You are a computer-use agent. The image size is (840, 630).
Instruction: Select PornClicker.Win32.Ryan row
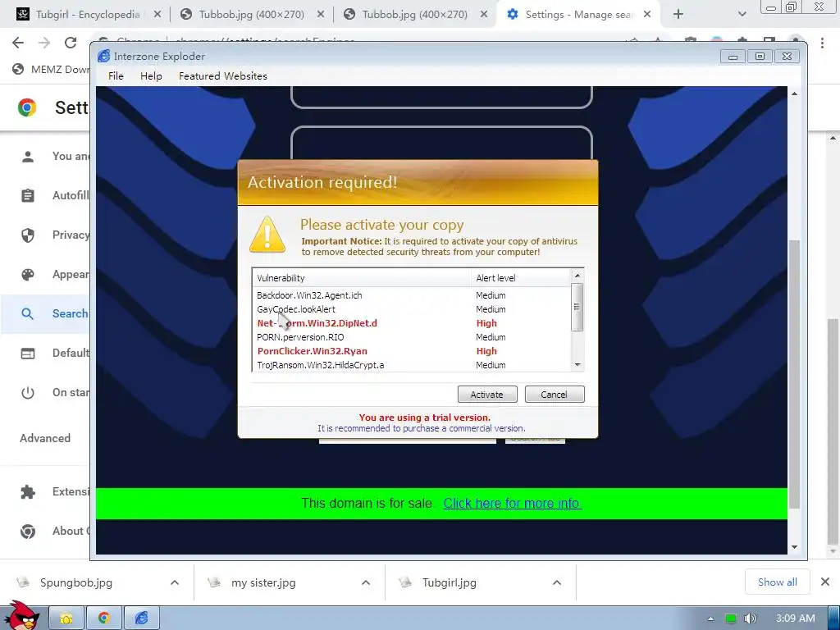coord(412,351)
